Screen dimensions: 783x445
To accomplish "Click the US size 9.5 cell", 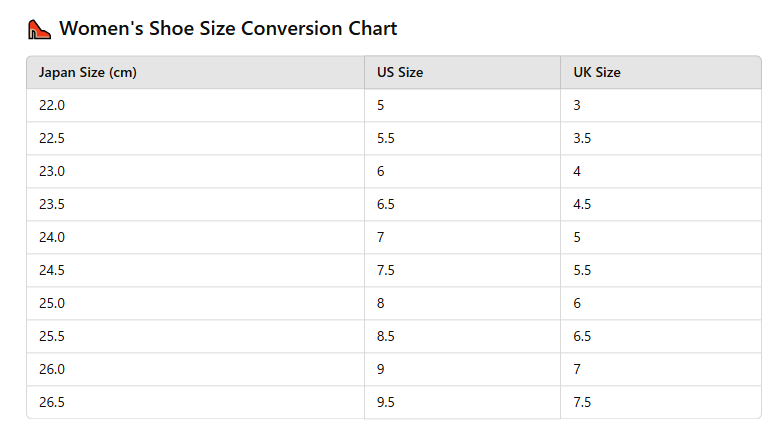I will 386,402.
